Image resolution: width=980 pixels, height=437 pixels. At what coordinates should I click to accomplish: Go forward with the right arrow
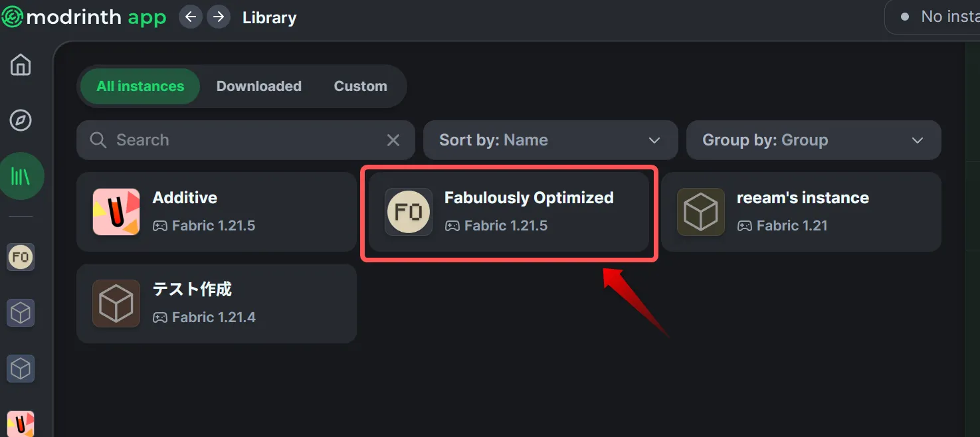219,17
